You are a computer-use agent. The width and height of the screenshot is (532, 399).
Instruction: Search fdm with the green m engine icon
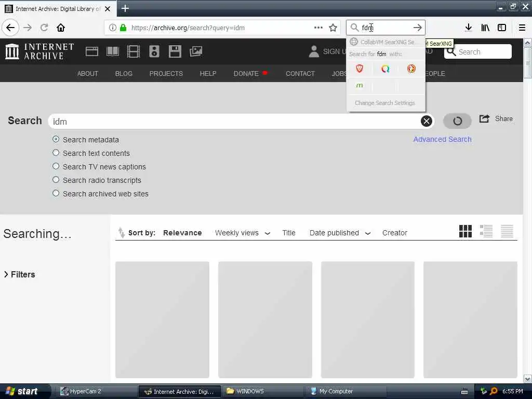click(x=360, y=86)
